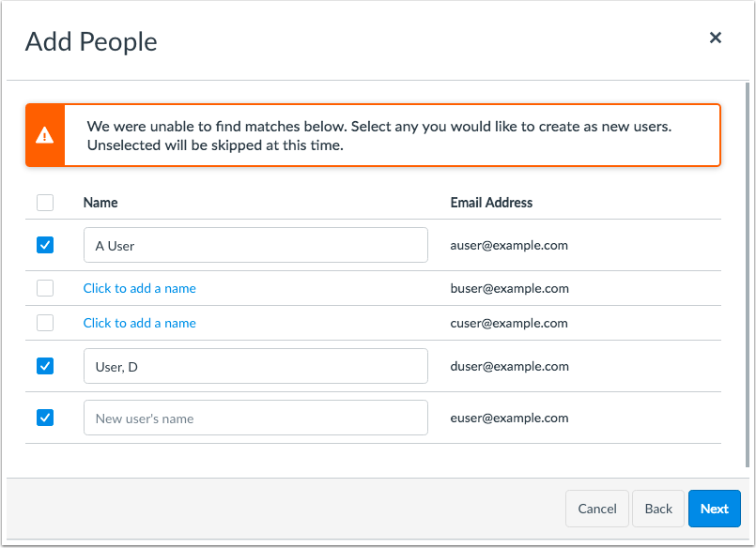Toggle the select-all checkbox in the header
The width and height of the screenshot is (756, 548).
(x=45, y=203)
